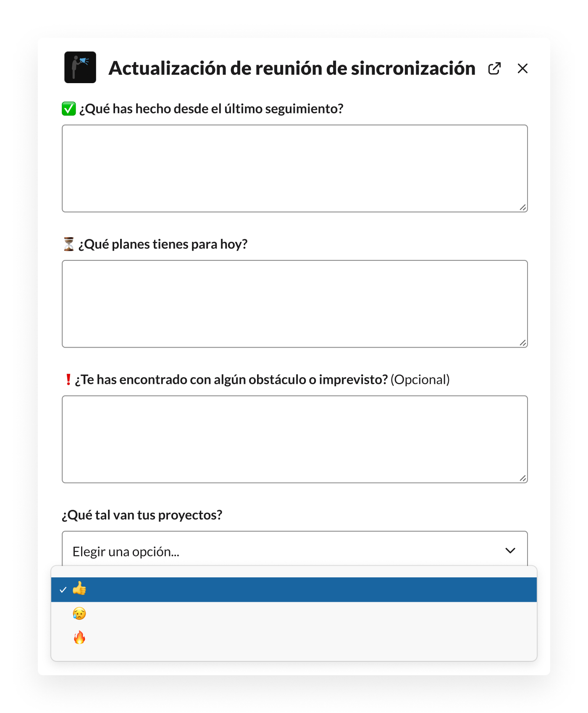This screenshot has height=713, width=588.
Task: Click the resize handle of the first text area
Action: (x=523, y=207)
